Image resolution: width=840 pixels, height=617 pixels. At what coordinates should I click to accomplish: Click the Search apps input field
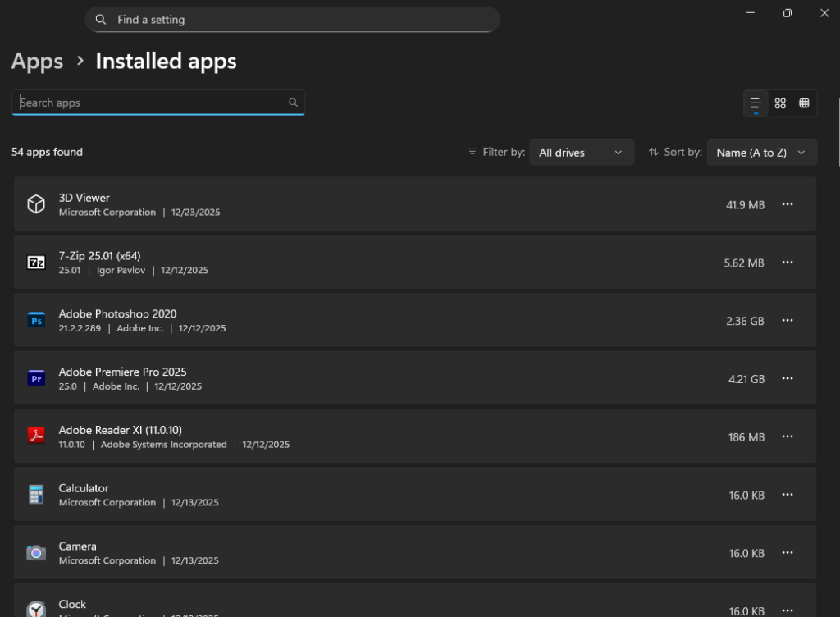point(158,103)
